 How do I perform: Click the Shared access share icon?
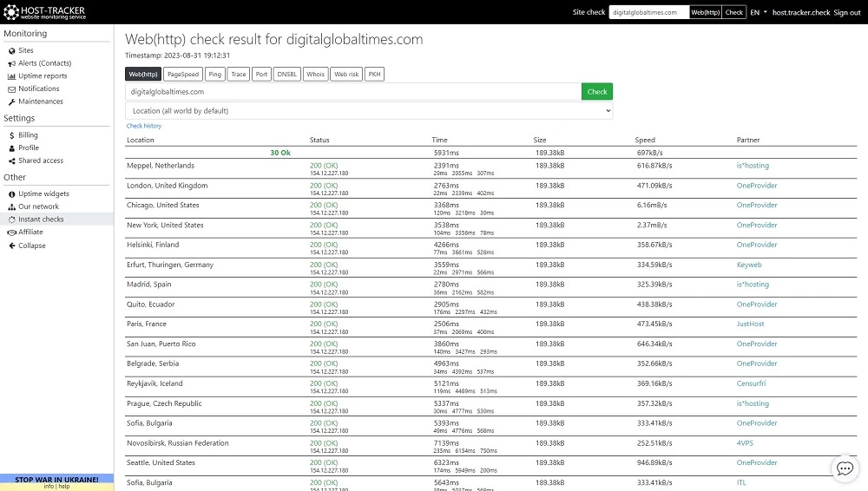[x=11, y=161]
